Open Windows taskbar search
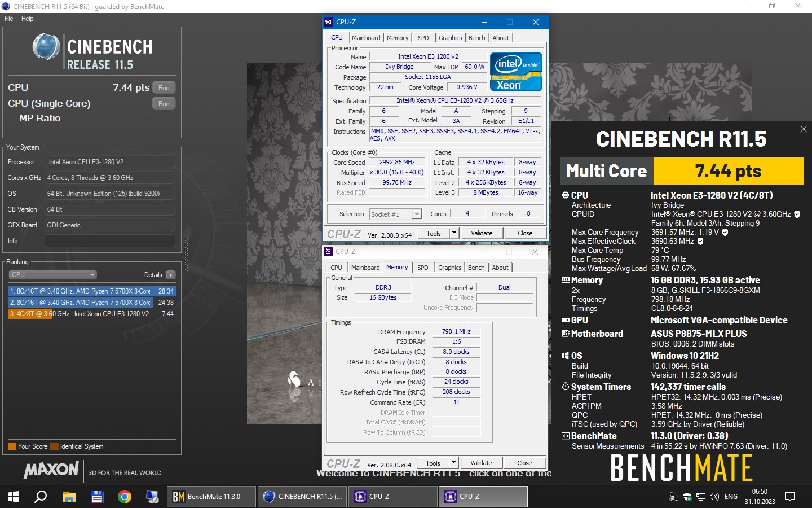Image resolution: width=812 pixels, height=508 pixels. pyautogui.click(x=41, y=497)
